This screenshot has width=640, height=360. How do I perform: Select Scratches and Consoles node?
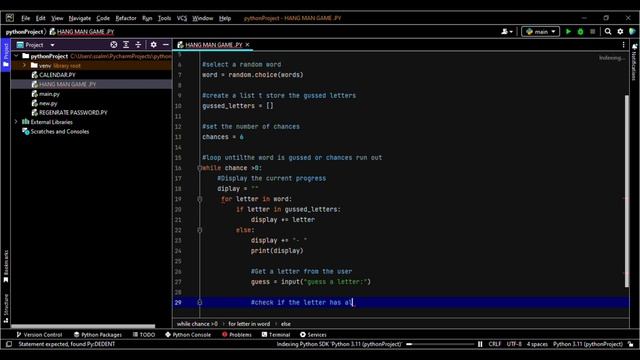coord(60,131)
